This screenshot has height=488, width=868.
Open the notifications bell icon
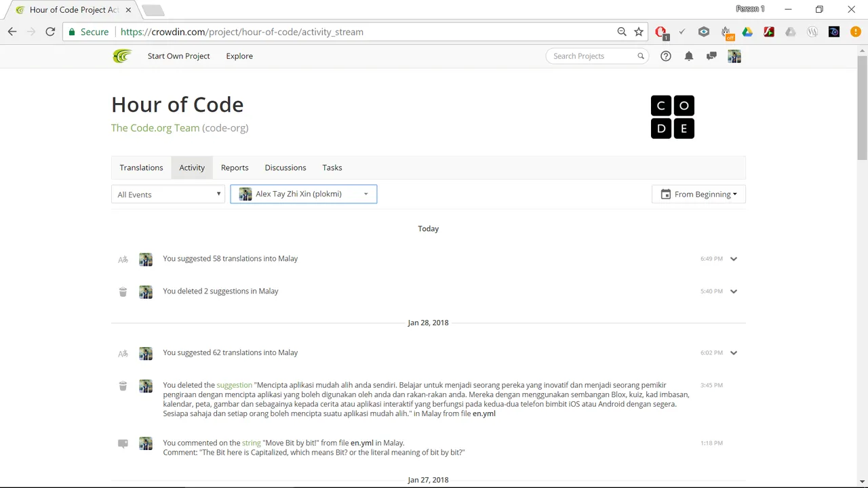(689, 56)
